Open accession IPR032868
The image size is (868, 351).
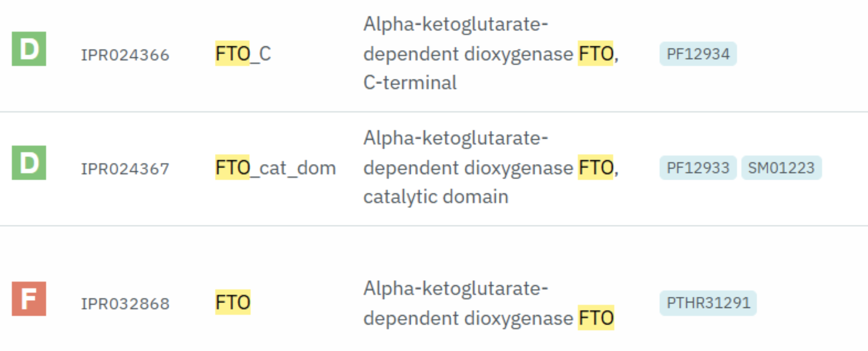click(x=125, y=304)
